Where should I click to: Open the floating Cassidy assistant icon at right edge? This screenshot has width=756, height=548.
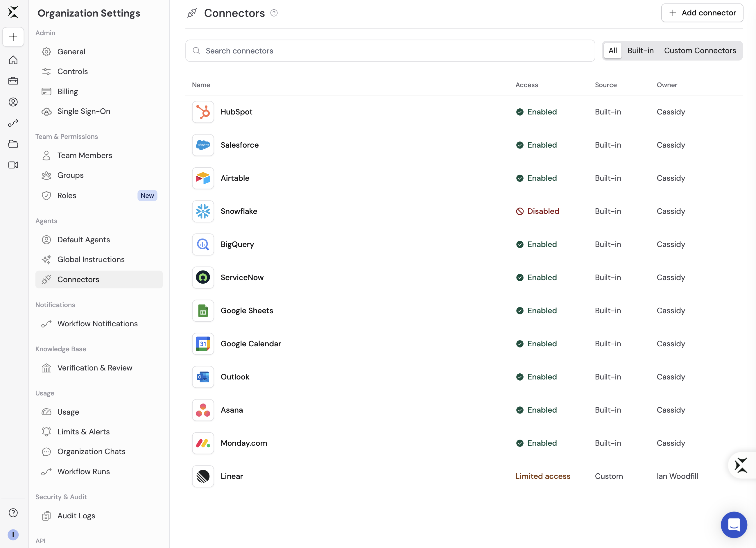tap(741, 465)
